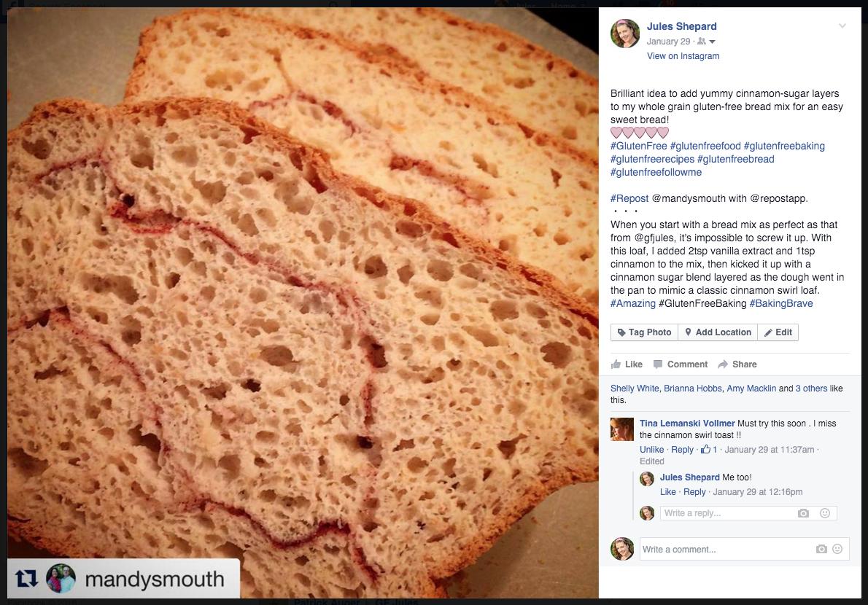Click the Tag Photo button
Viewport: 868px width, 605px height.
644,332
